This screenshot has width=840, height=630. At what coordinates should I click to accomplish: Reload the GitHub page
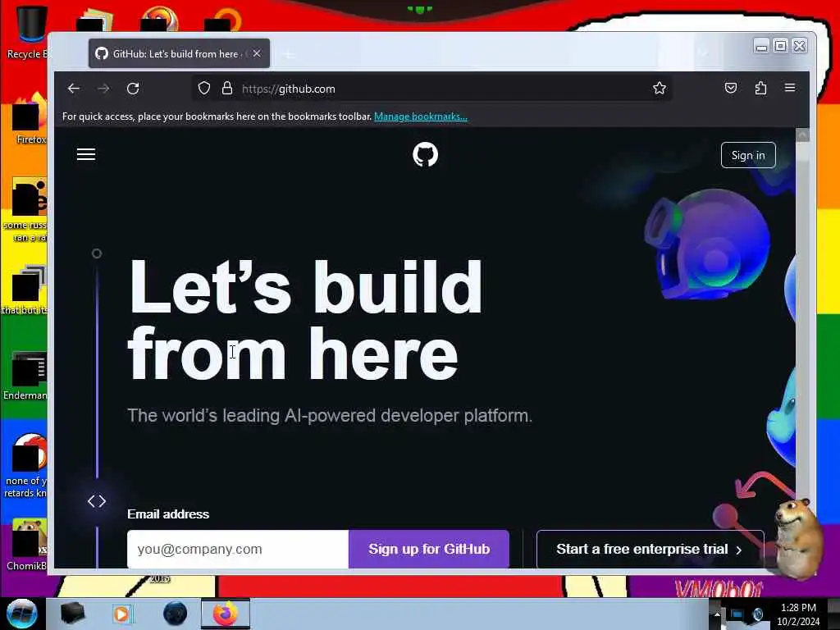[x=133, y=89]
